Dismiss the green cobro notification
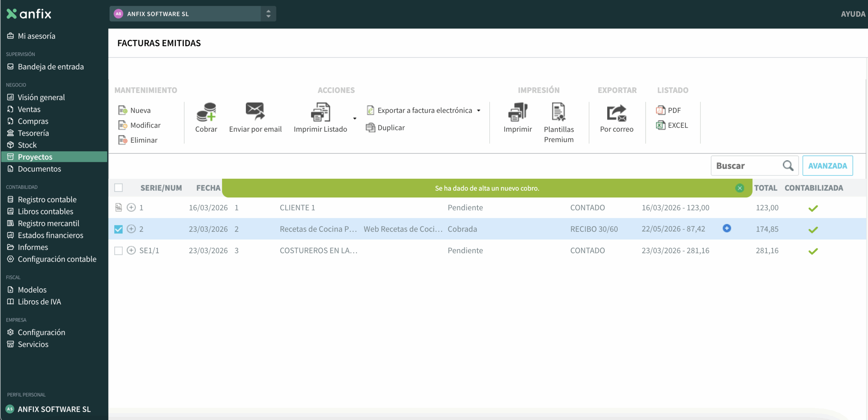The width and height of the screenshot is (868, 420). point(739,188)
